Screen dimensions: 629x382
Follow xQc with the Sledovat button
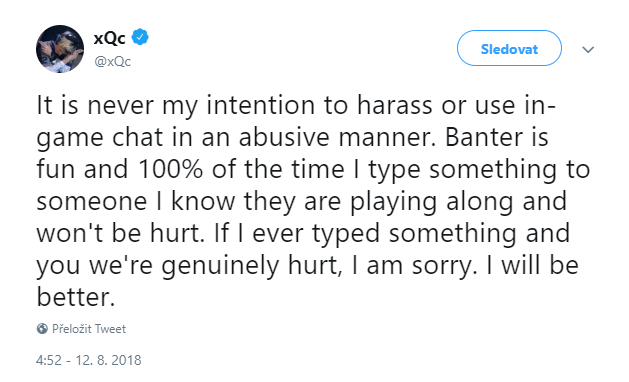509,49
